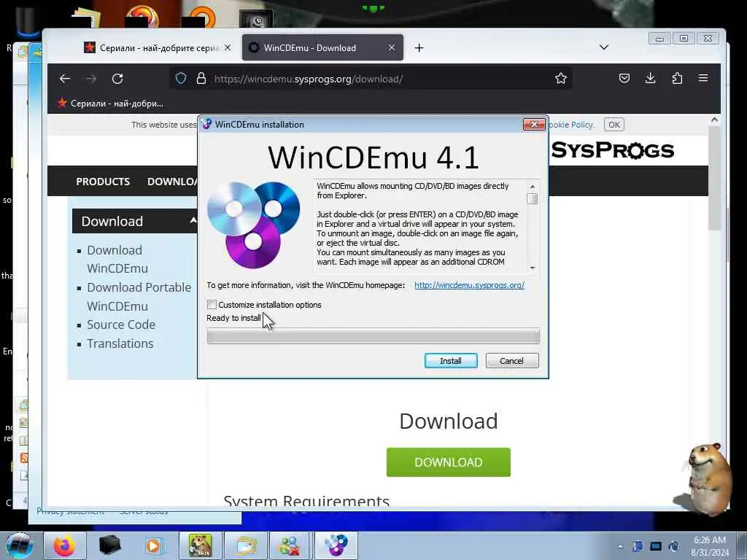The width and height of the screenshot is (747, 560).
Task: Click scroll up arrow in description box
Action: [x=533, y=186]
